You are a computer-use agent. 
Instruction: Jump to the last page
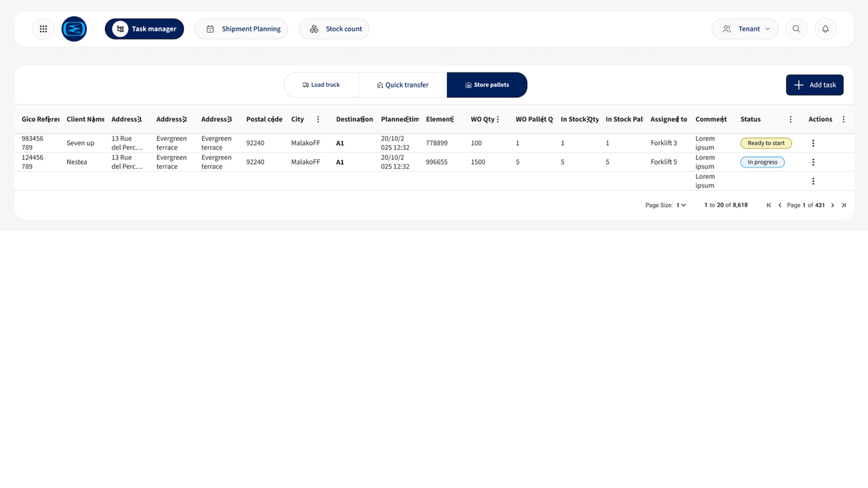(844, 205)
